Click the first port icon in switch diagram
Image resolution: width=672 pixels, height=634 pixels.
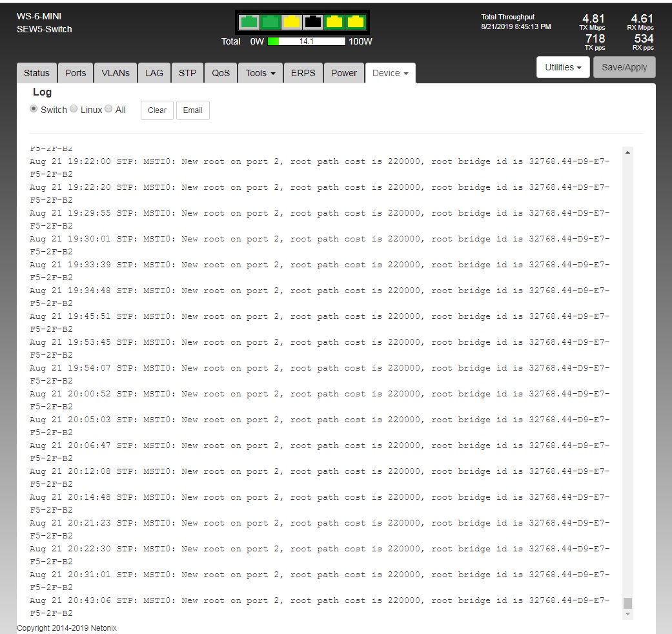(249, 22)
